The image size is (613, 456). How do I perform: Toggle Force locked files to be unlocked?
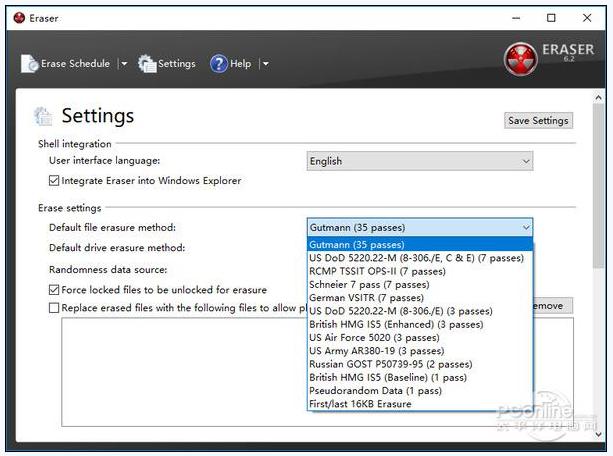54,290
